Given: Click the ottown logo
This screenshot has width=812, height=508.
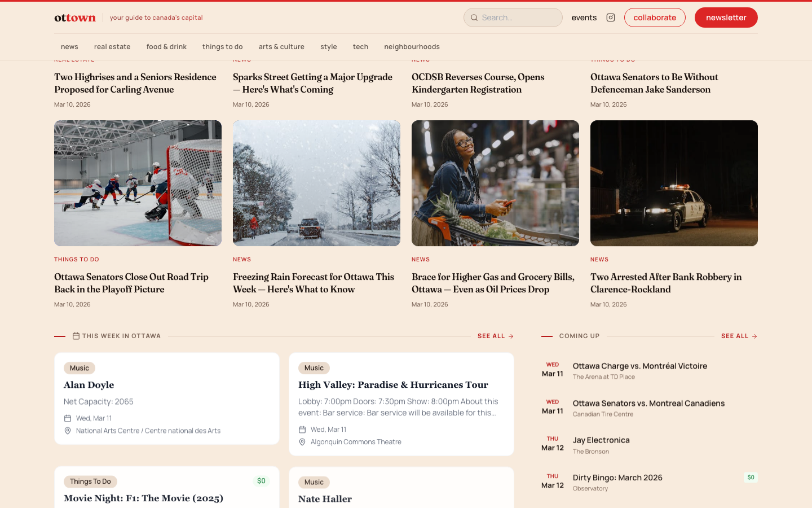Looking at the screenshot, I should coord(75,17).
